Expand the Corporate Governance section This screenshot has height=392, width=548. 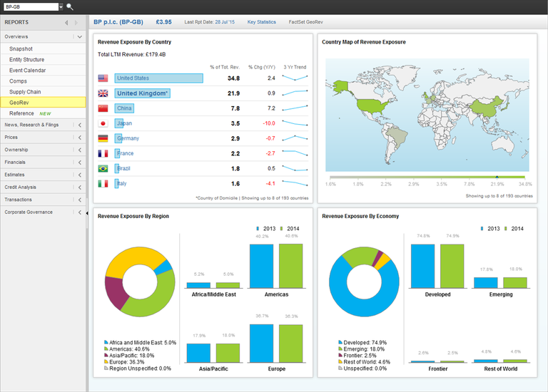80,212
